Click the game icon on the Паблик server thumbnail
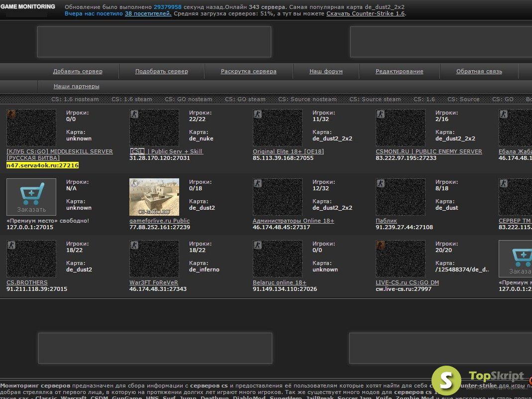The image size is (532, 399). [x=381, y=183]
